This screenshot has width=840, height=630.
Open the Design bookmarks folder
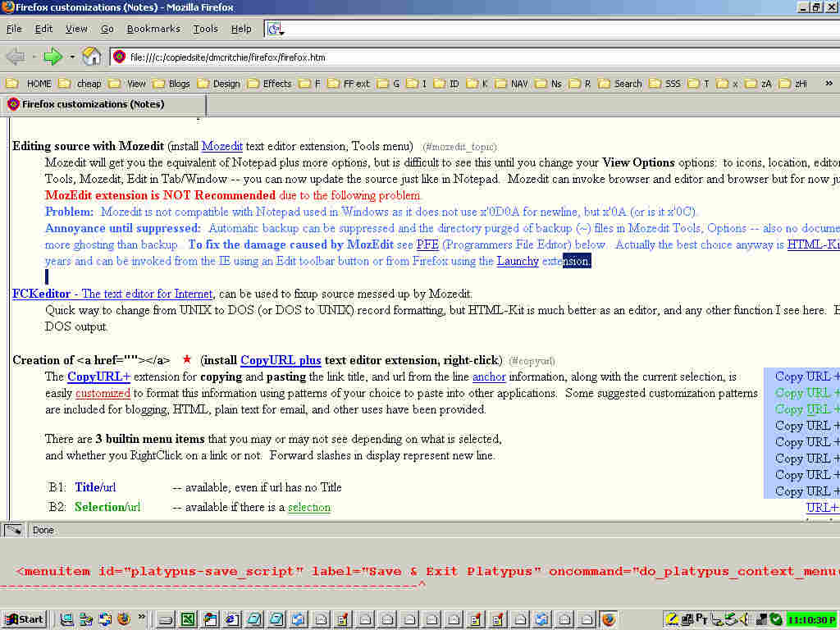(x=218, y=84)
